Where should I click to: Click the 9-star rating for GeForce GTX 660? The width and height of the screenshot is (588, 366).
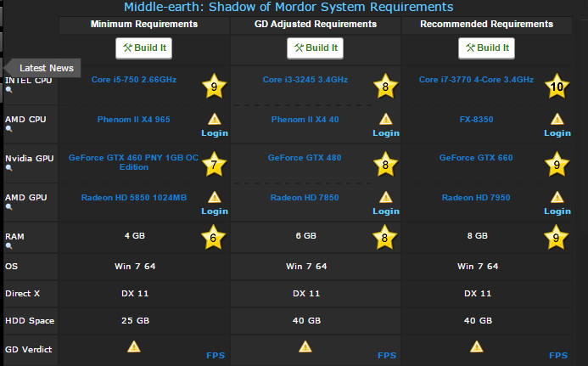pyautogui.click(x=557, y=165)
